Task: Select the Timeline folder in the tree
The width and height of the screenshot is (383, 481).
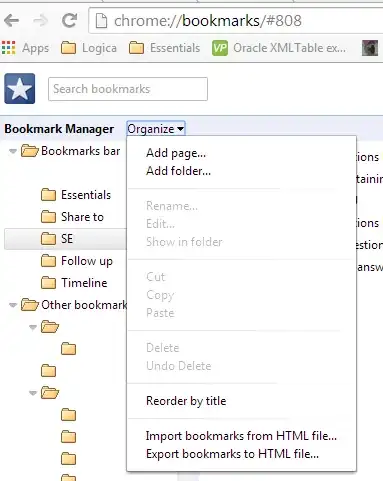Action: pos(74,283)
